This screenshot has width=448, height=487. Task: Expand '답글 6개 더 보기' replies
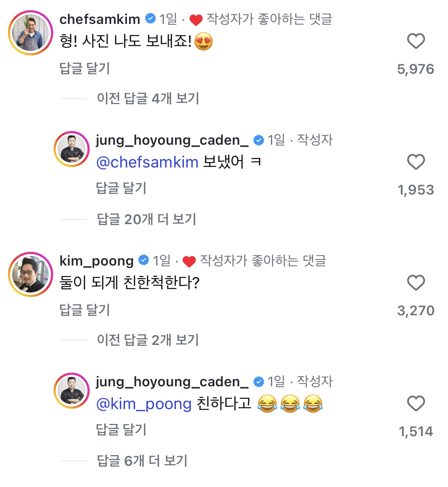click(142, 461)
